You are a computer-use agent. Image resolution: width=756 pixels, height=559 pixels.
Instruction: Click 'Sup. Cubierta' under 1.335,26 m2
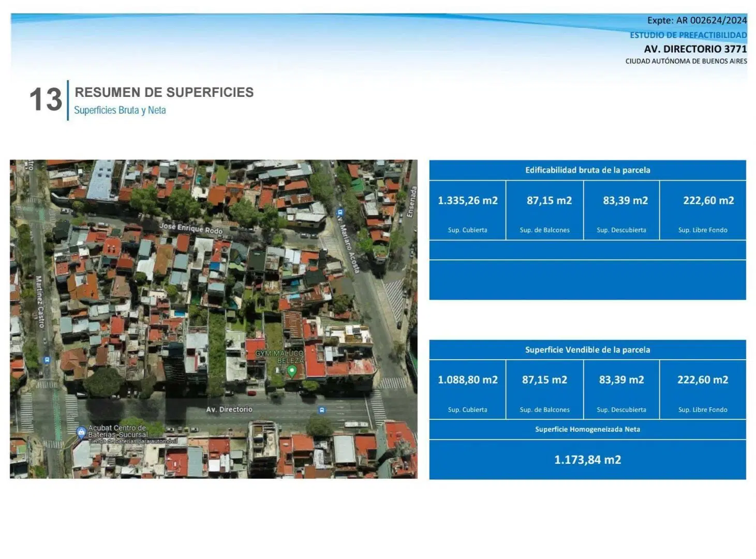[467, 230]
